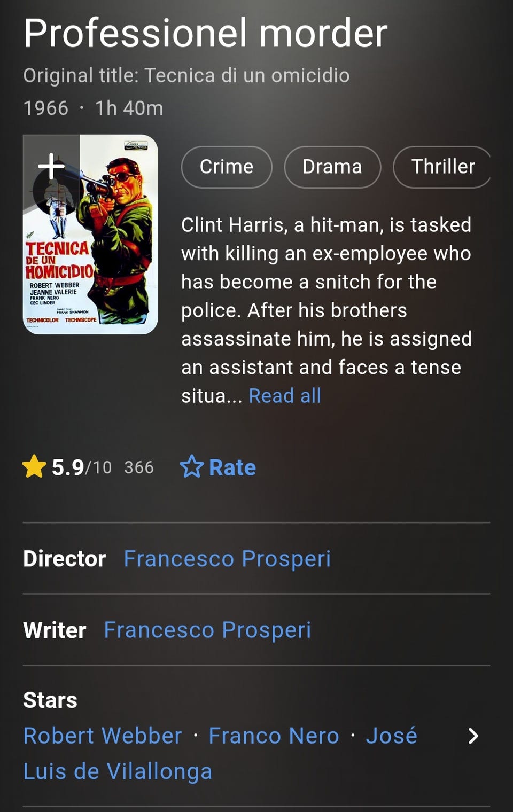
Task: Open Robert Webber's actor page
Action: (x=103, y=736)
